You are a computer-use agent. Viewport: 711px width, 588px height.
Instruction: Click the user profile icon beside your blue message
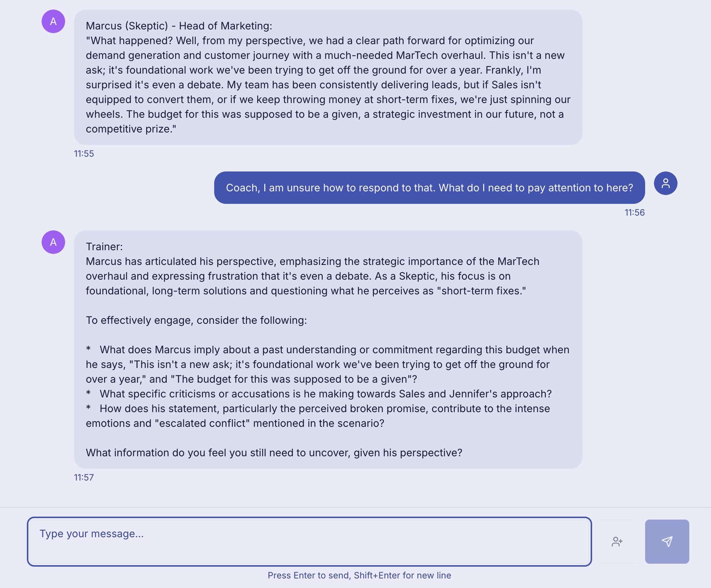click(665, 183)
